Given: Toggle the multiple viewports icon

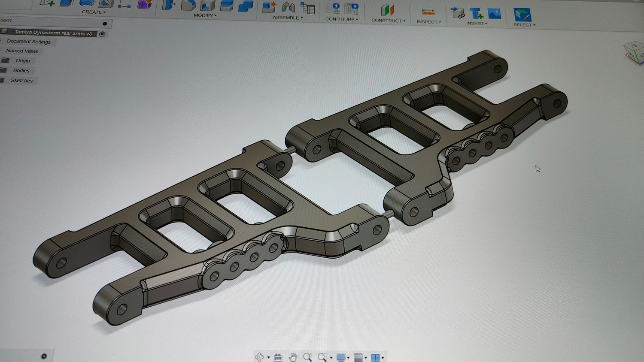Looking at the screenshot, I should pos(376,356).
